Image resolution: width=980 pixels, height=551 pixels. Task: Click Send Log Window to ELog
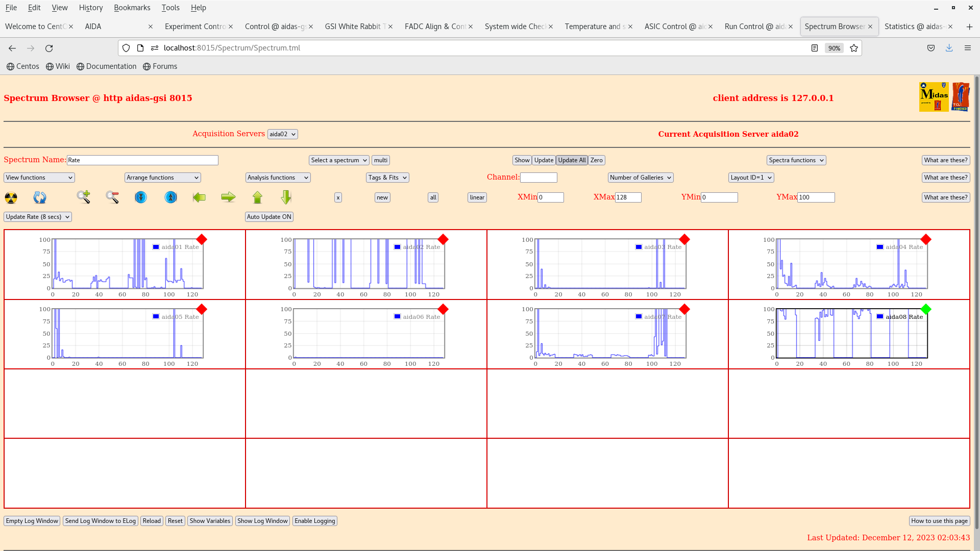pos(100,520)
